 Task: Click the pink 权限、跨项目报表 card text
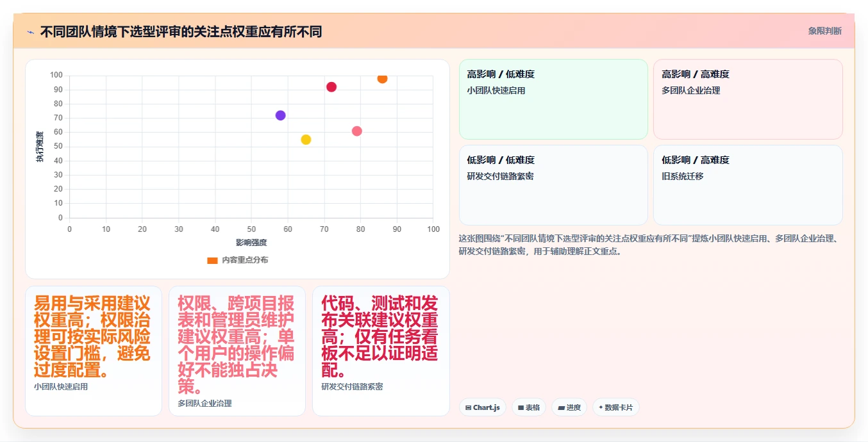[x=237, y=345]
